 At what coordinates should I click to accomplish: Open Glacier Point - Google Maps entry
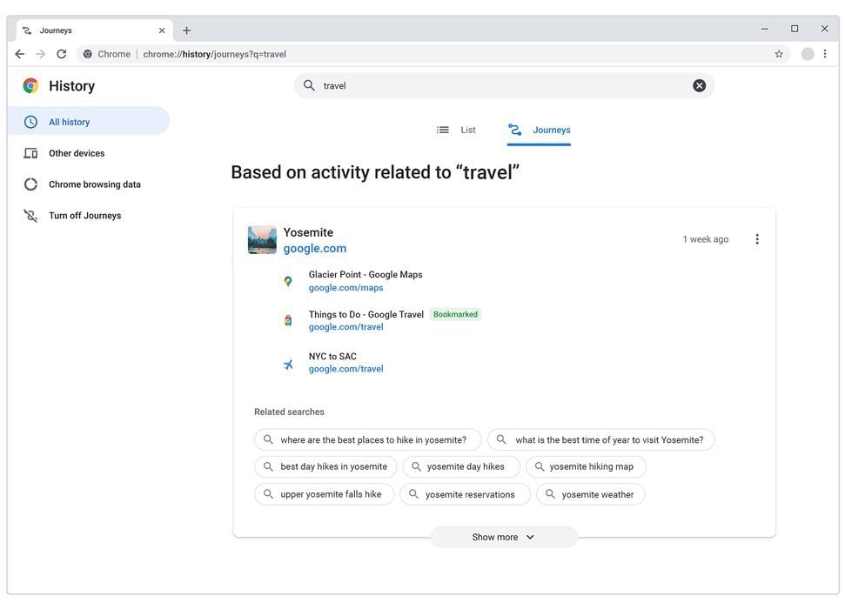[365, 275]
